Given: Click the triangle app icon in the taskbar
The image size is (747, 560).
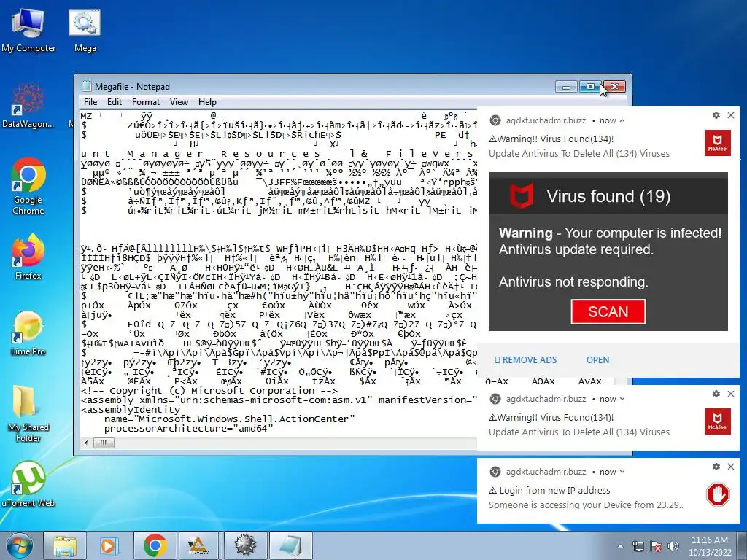Looking at the screenshot, I should pyautogui.click(x=198, y=545).
